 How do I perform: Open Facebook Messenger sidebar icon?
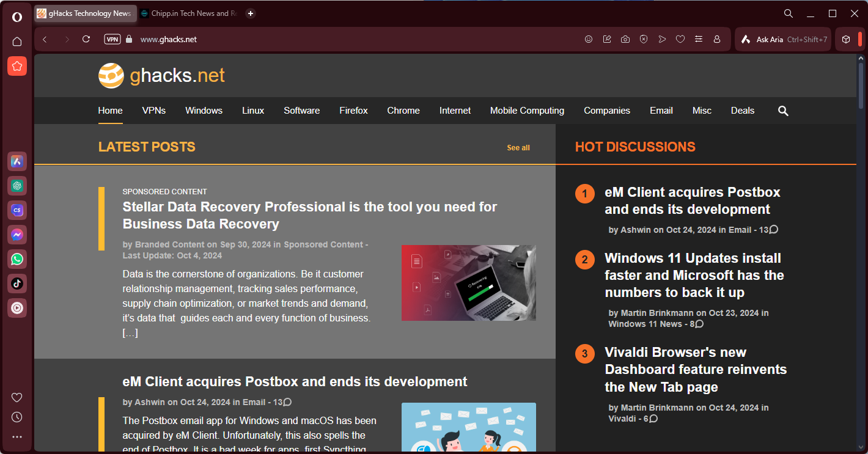tap(17, 235)
